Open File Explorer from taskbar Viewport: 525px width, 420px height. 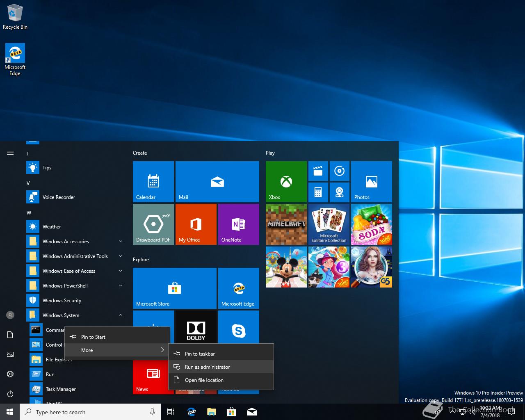pyautogui.click(x=212, y=412)
